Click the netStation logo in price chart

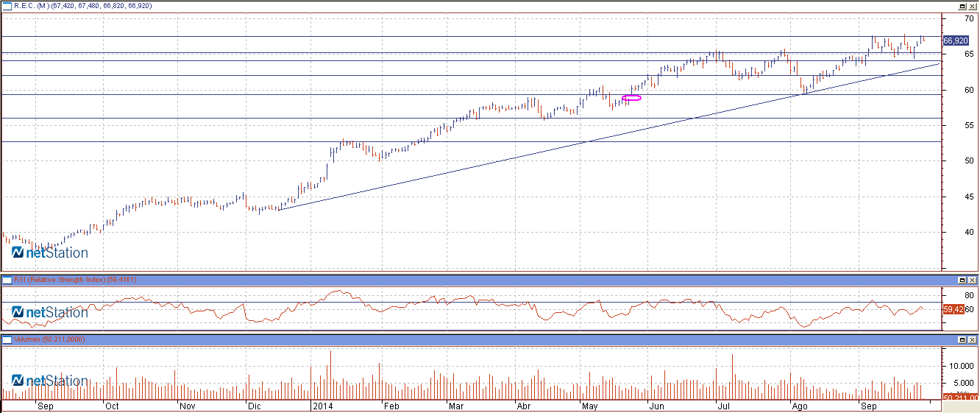pyautogui.click(x=49, y=253)
